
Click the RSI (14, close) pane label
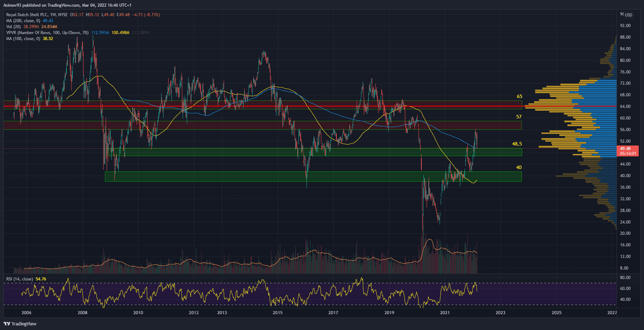click(20, 279)
